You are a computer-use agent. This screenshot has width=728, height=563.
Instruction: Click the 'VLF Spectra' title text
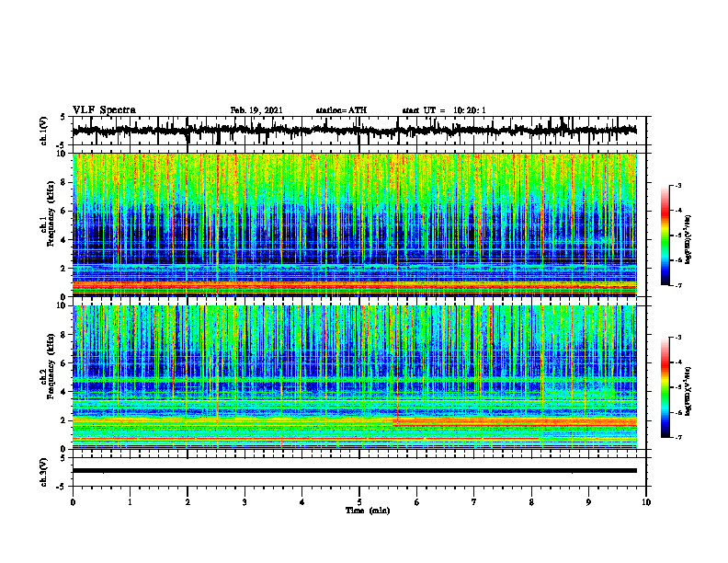(x=104, y=110)
